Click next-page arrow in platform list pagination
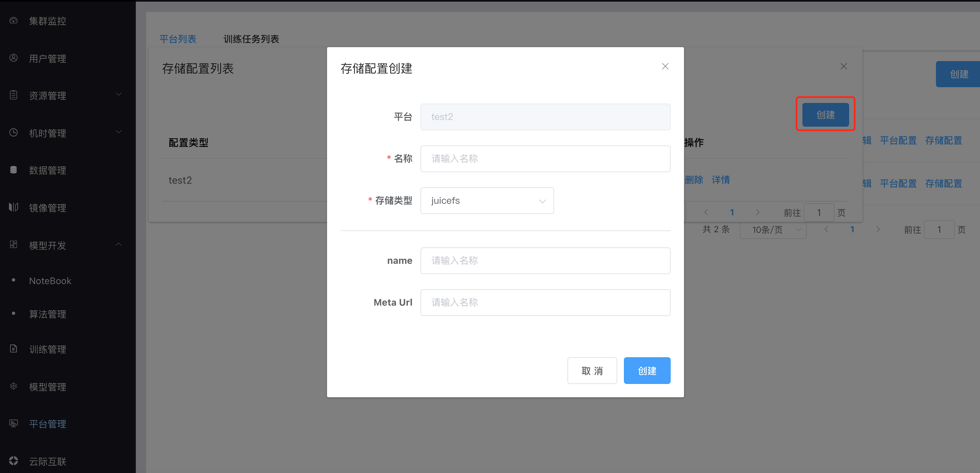The image size is (980, 473). click(878, 229)
